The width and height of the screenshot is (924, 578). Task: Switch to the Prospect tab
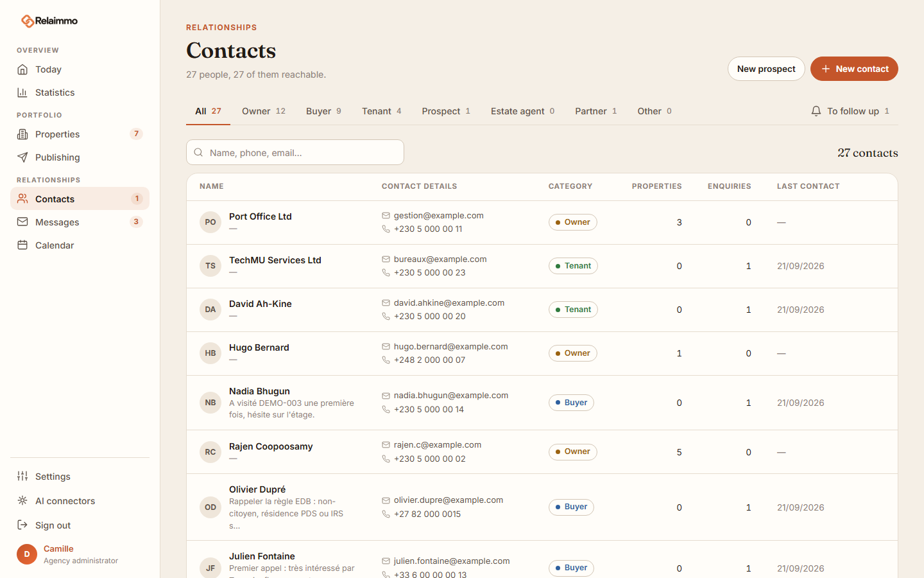pos(446,111)
